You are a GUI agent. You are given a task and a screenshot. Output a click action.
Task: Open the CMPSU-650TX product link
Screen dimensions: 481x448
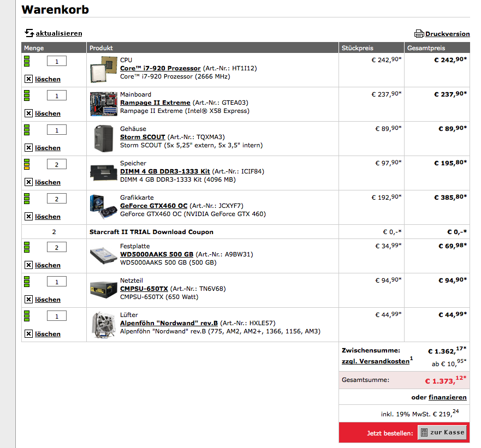(x=144, y=289)
